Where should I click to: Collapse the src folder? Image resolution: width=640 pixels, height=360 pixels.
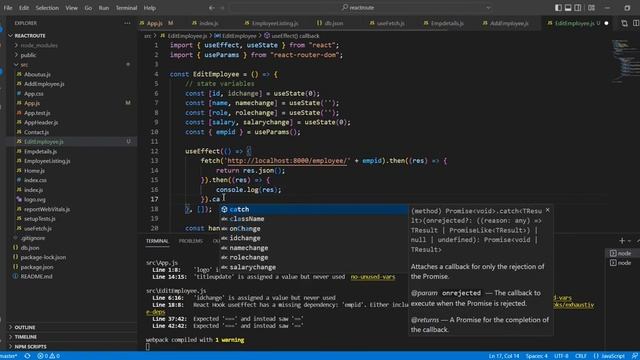[x=24, y=64]
